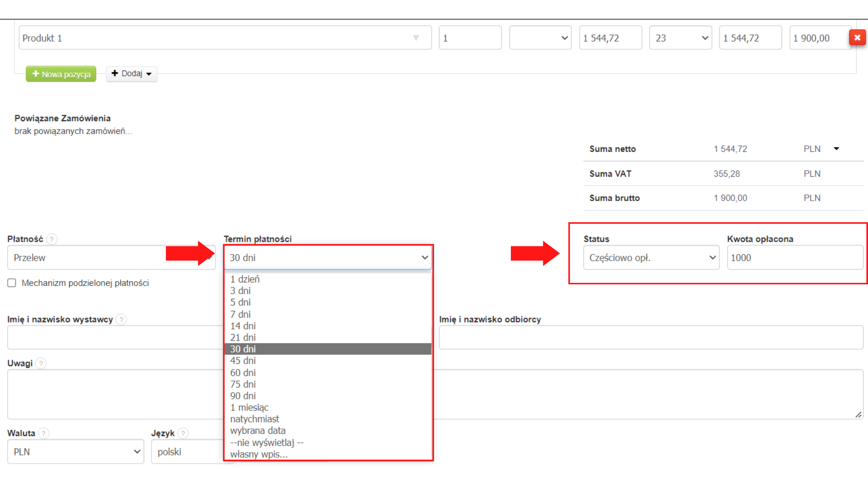Click the Nowa pozycja button
Screen dimensions: 868x488
click(x=61, y=74)
